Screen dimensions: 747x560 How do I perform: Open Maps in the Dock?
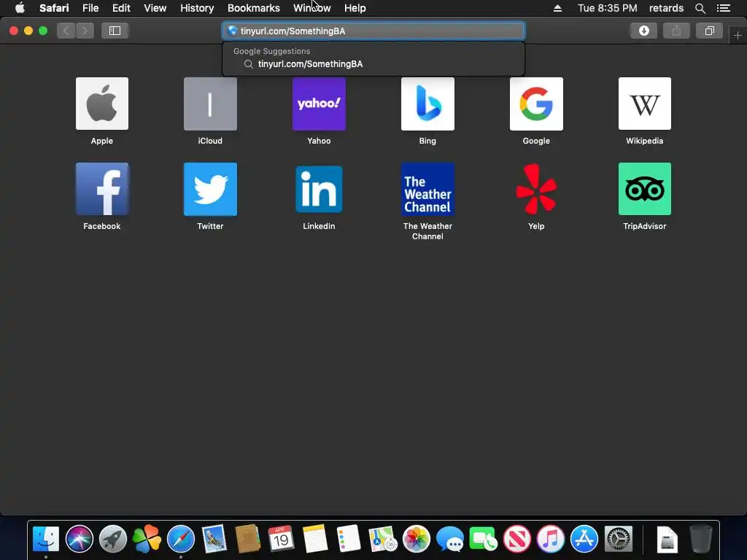coord(382,539)
